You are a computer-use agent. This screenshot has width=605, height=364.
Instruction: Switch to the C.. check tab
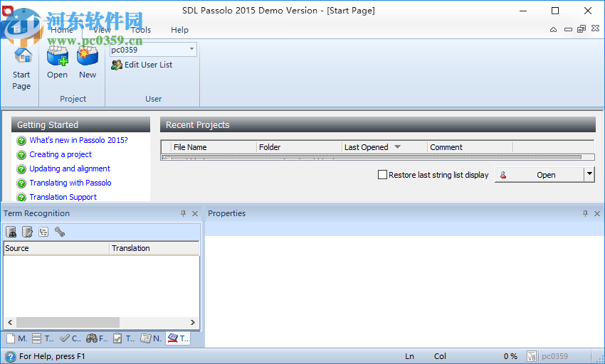coord(70,338)
